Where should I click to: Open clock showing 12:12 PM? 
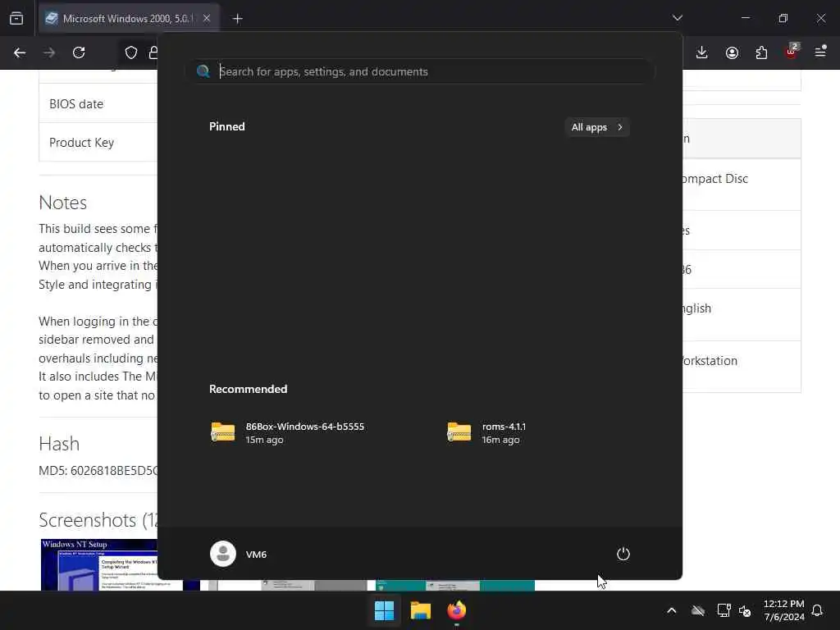pos(783,610)
